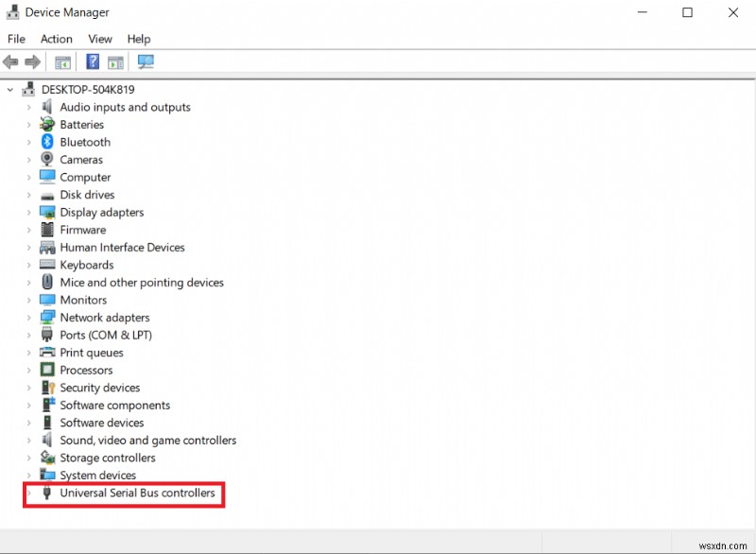Click the horizontal scrollbar at window bottom
The width and height of the screenshot is (756, 554).
378,541
